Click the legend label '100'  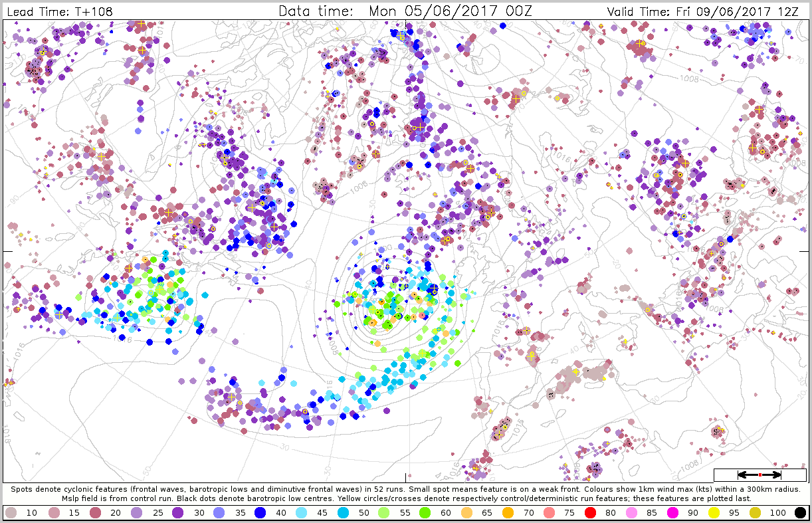point(778,513)
